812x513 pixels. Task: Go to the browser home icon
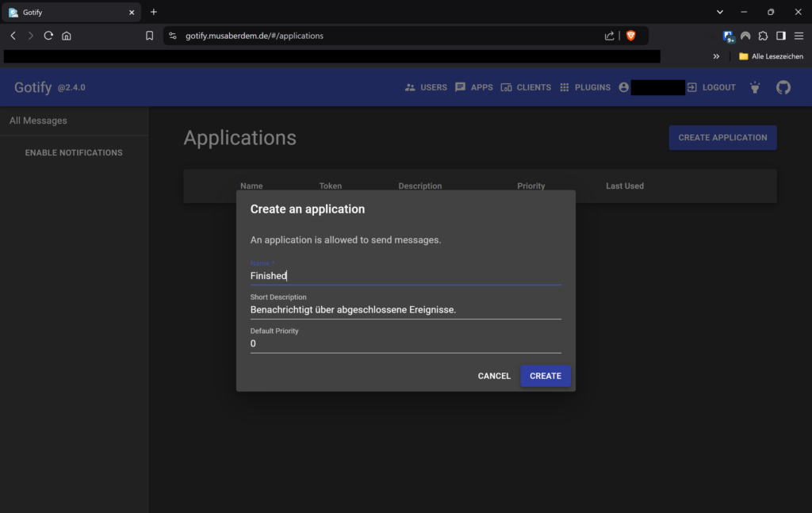tap(67, 36)
